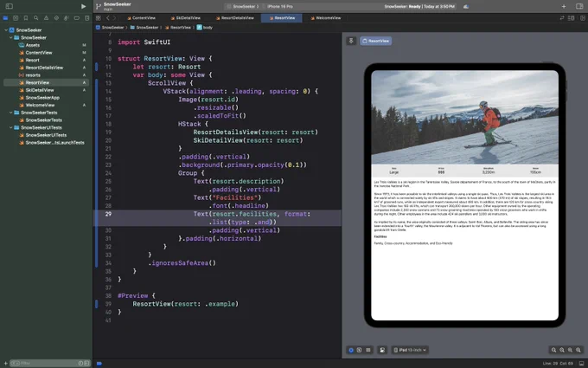This screenshot has height=368, width=588.
Task: Toggle code review changes arrows icon
Action: click(x=562, y=17)
